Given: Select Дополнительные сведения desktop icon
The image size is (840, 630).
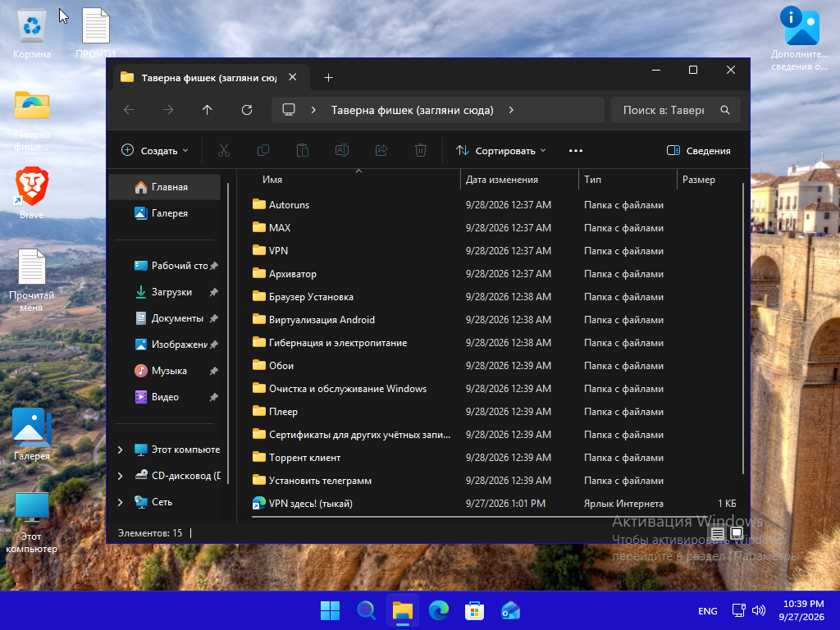Looking at the screenshot, I should (800, 39).
